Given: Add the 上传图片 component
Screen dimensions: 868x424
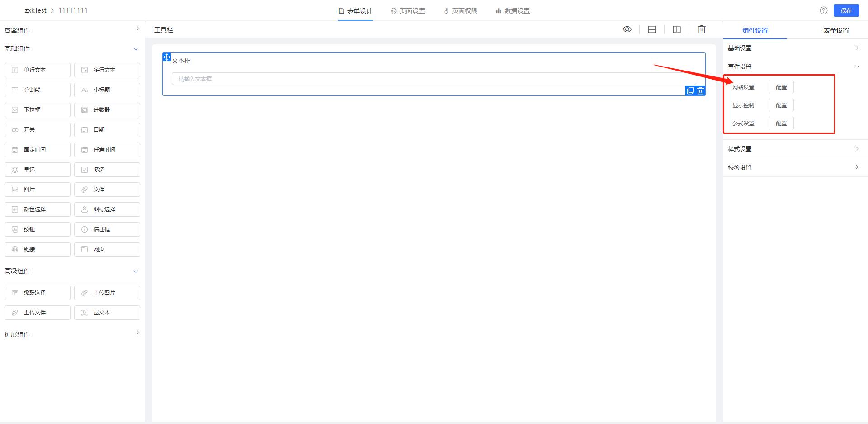Looking at the screenshot, I should click(x=107, y=293).
